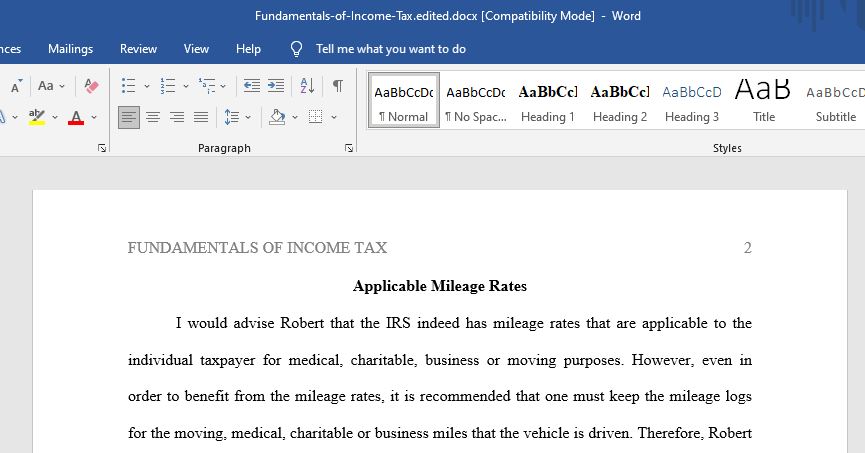This screenshot has height=453, width=865.
Task: Click Decrease Indent icon
Action: pos(252,86)
